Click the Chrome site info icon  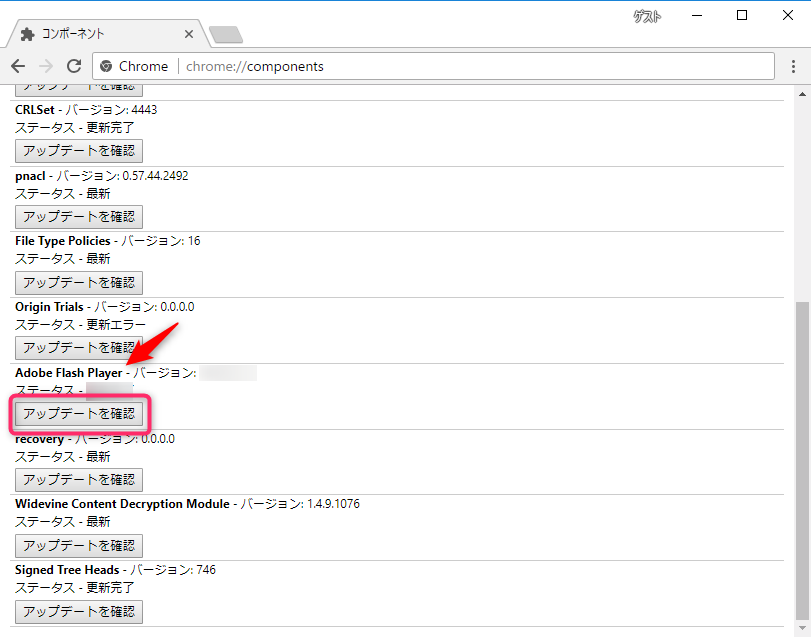107,66
